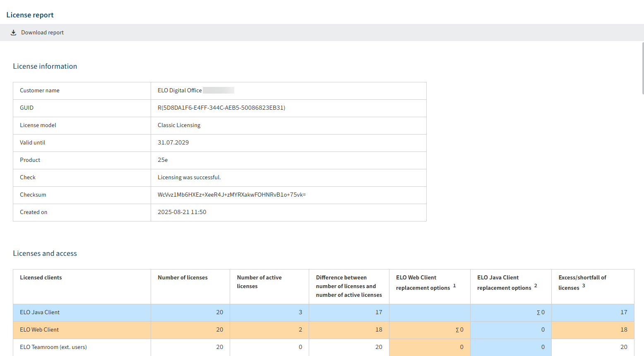Screen dimensions: 644x356
Task: Click the License model row label
Action: point(38,125)
